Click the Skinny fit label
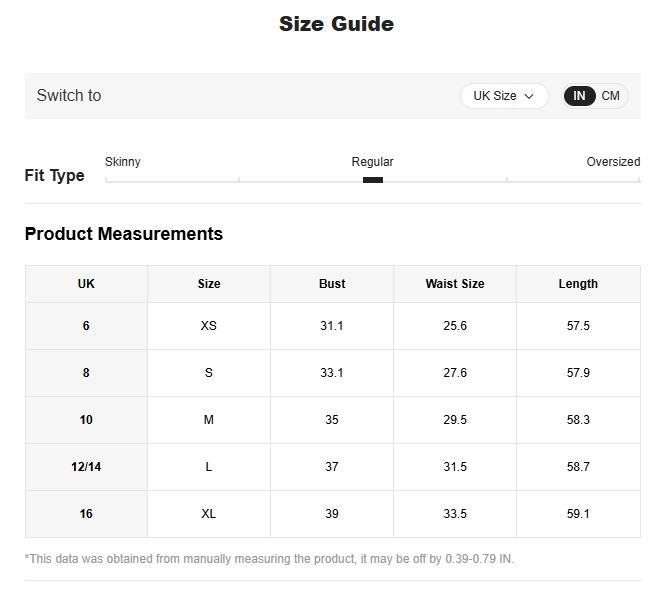This screenshot has height=596, width=663. [x=122, y=162]
